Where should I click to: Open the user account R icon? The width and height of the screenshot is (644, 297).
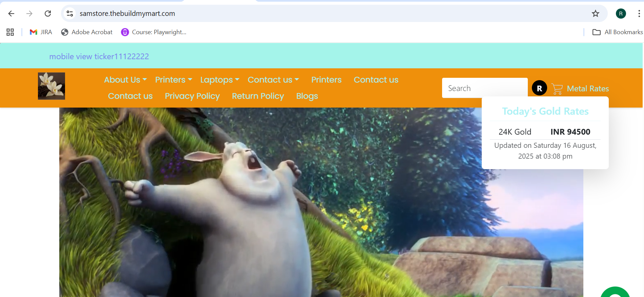pos(539,88)
